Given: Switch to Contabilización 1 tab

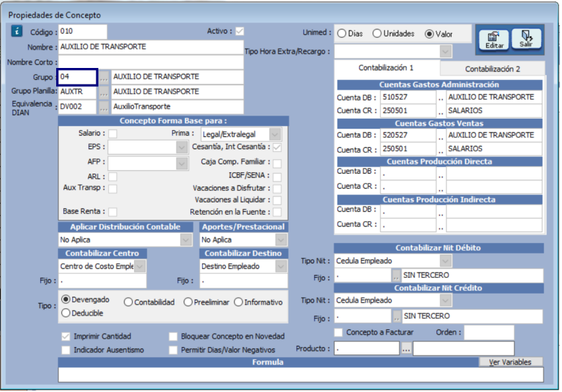Looking at the screenshot, I should click(x=386, y=68).
